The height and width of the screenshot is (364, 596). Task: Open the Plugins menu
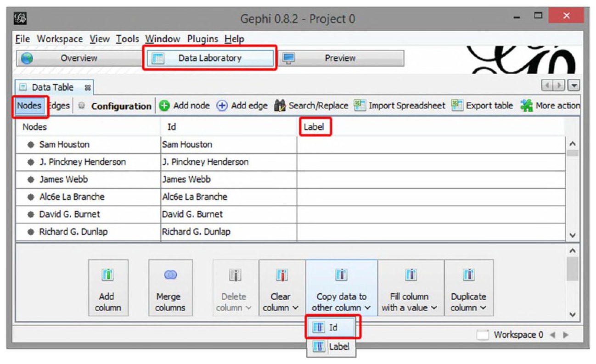tap(202, 39)
